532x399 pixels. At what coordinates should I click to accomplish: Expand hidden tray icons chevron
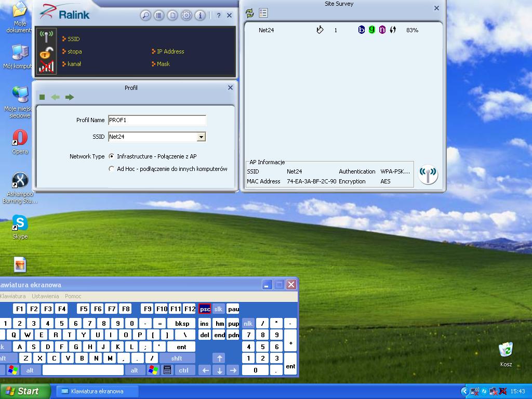(x=464, y=391)
